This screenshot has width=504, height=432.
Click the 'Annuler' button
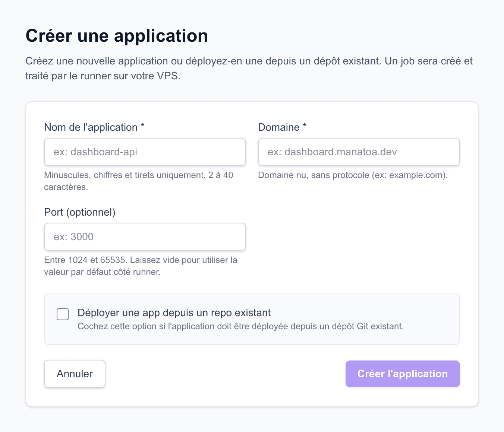click(74, 374)
